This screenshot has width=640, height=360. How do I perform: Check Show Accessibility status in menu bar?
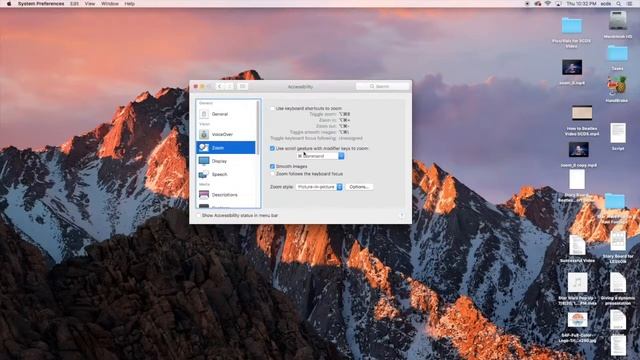tap(198, 215)
